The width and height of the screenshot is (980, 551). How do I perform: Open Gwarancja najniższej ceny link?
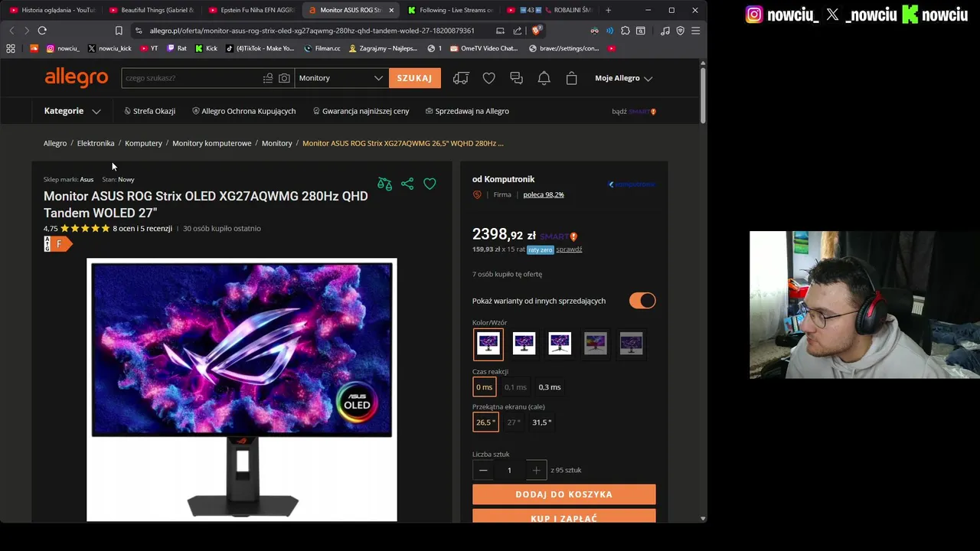click(361, 111)
